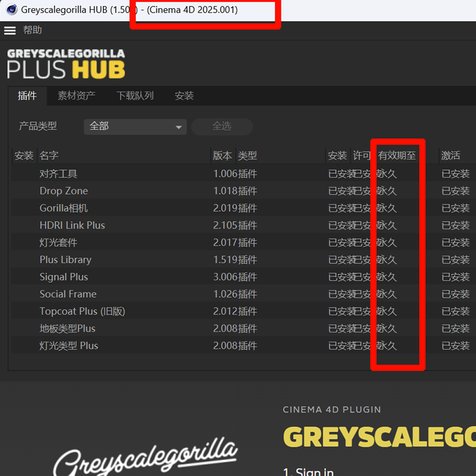Click 激活 status 已安装 for Social Frame
Viewport: 476px width, 476px height.
click(x=456, y=294)
